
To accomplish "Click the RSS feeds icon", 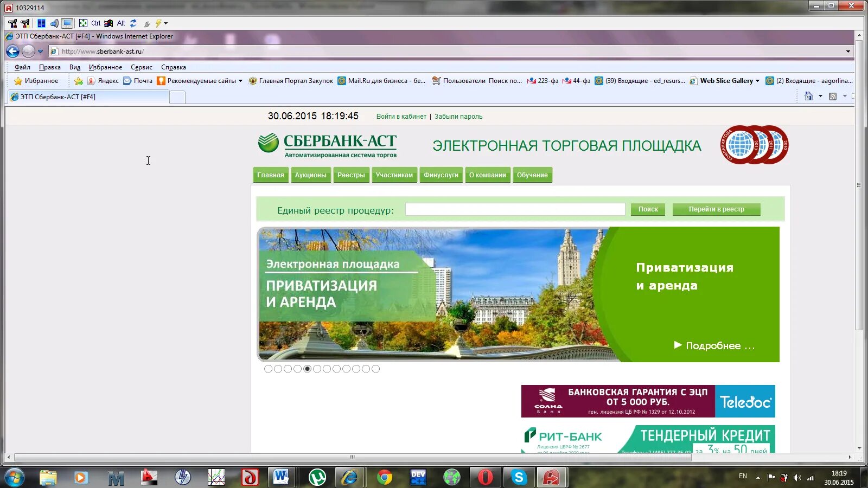I will [x=833, y=96].
